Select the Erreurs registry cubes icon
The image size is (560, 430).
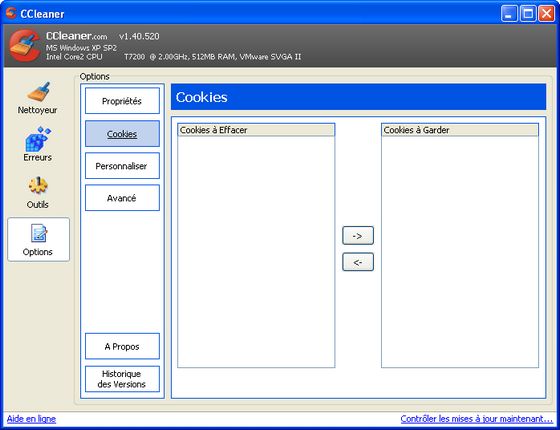[x=38, y=139]
